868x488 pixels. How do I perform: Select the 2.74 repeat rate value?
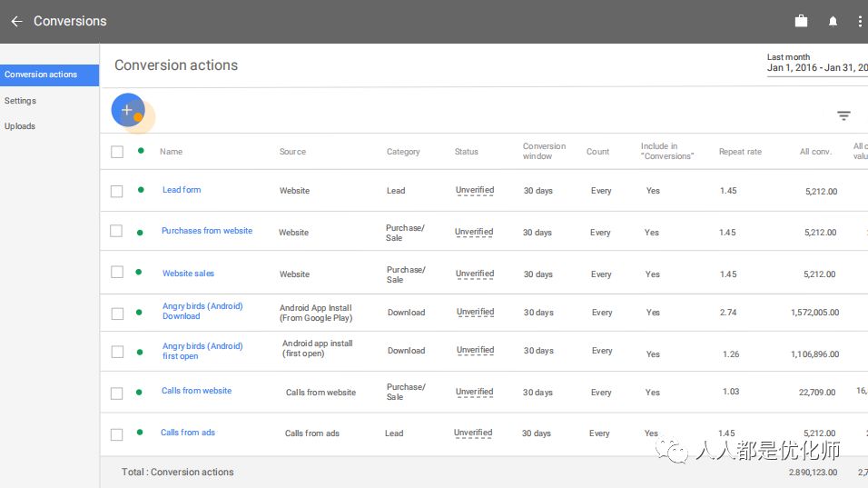tap(728, 313)
